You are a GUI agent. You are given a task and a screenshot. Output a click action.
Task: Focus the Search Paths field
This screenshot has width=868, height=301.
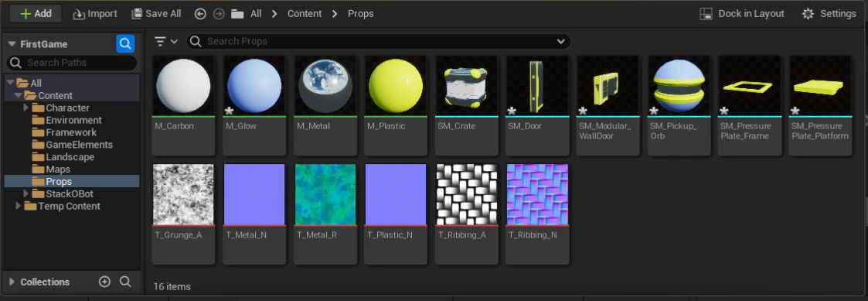point(71,63)
